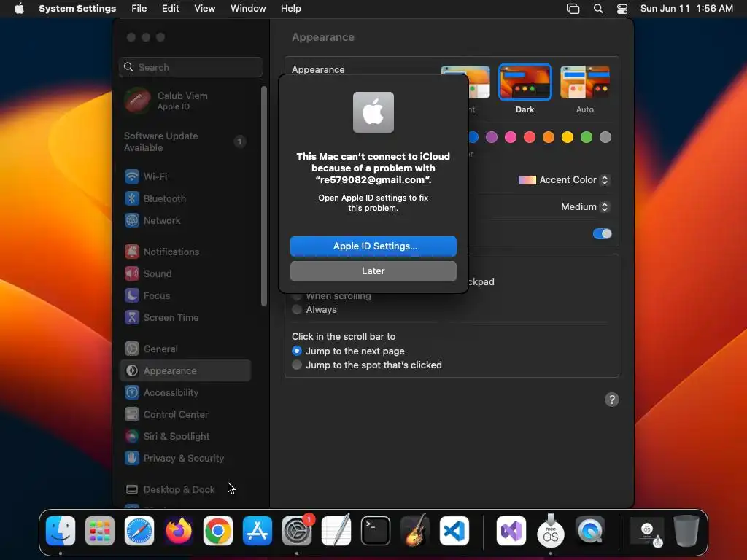747x560 pixels.
Task: Launch Finder from the Dock
Action: 61,531
